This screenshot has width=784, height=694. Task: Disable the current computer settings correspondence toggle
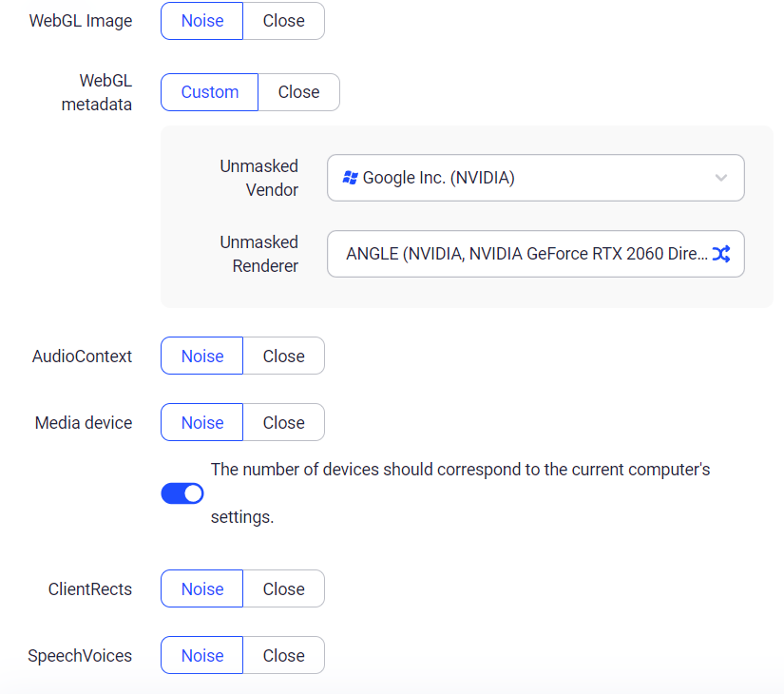click(x=182, y=492)
